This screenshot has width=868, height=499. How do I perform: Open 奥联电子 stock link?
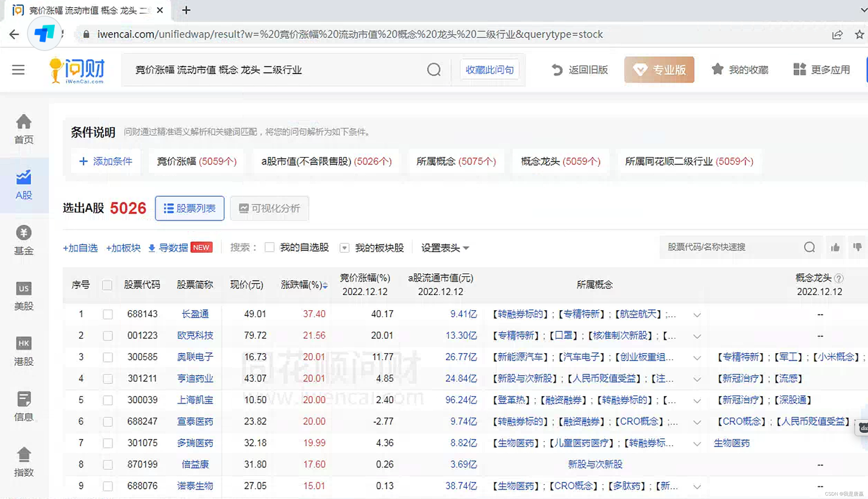pyautogui.click(x=195, y=357)
